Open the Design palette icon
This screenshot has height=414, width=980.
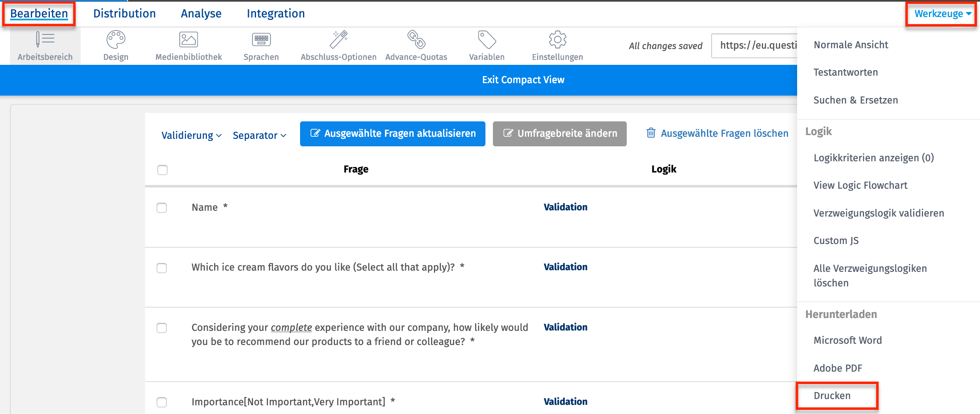pos(116,40)
